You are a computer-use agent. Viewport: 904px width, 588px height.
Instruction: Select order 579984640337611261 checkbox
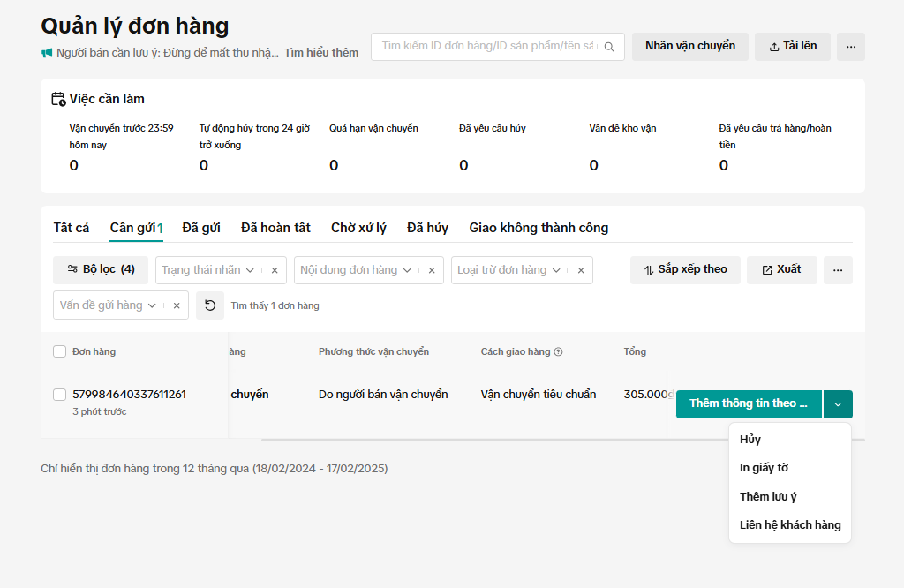pyautogui.click(x=60, y=395)
